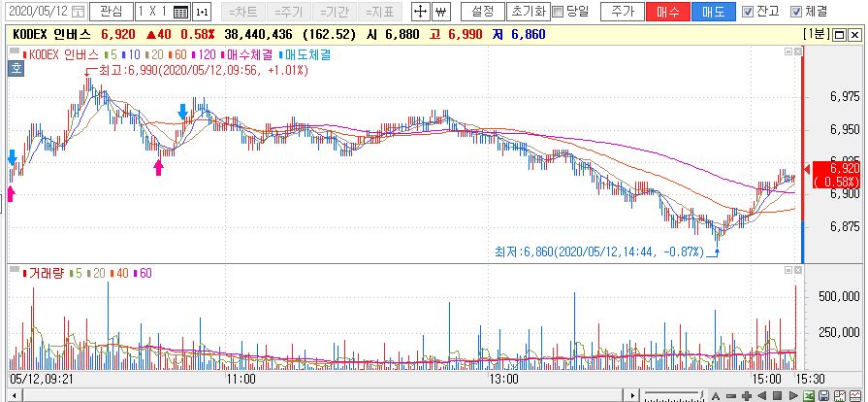
Task: Click the 거래량 volume legend label
Action: [44, 273]
